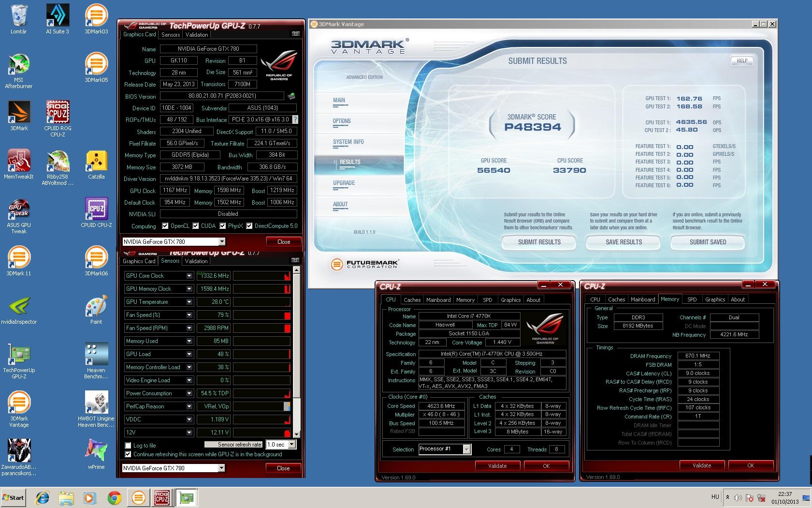This screenshot has width=812, height=508.
Task: Open Chrome from the taskbar
Action: click(x=115, y=498)
